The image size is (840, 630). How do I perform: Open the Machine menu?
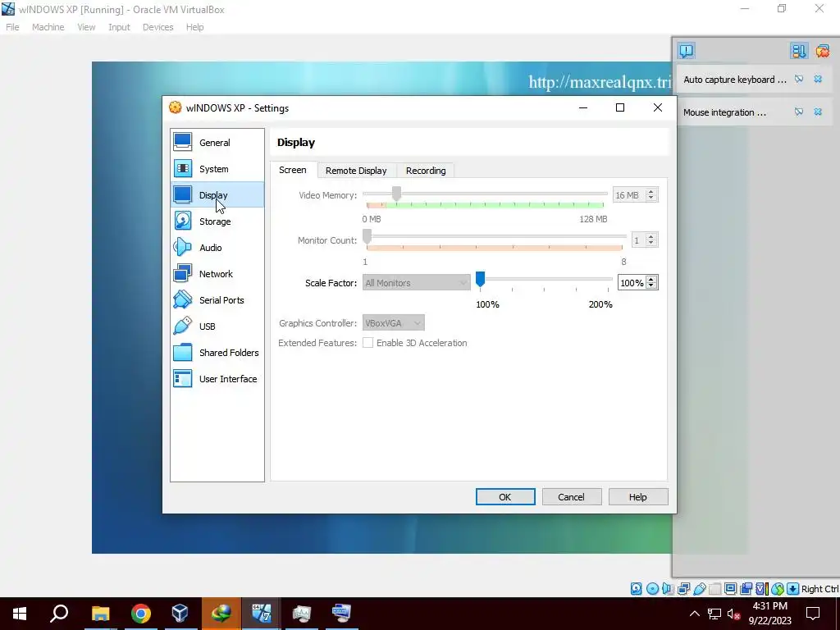point(48,27)
